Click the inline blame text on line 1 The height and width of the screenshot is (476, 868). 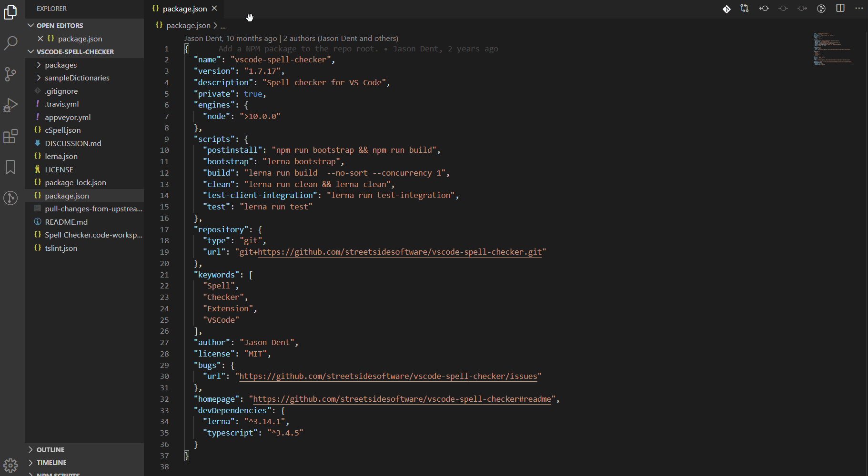(x=358, y=49)
